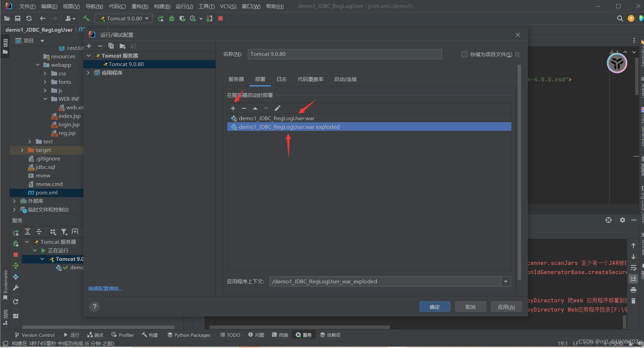The height and width of the screenshot is (348, 644).
Task: Open the 文件(F) menu
Action: pyautogui.click(x=27, y=6)
